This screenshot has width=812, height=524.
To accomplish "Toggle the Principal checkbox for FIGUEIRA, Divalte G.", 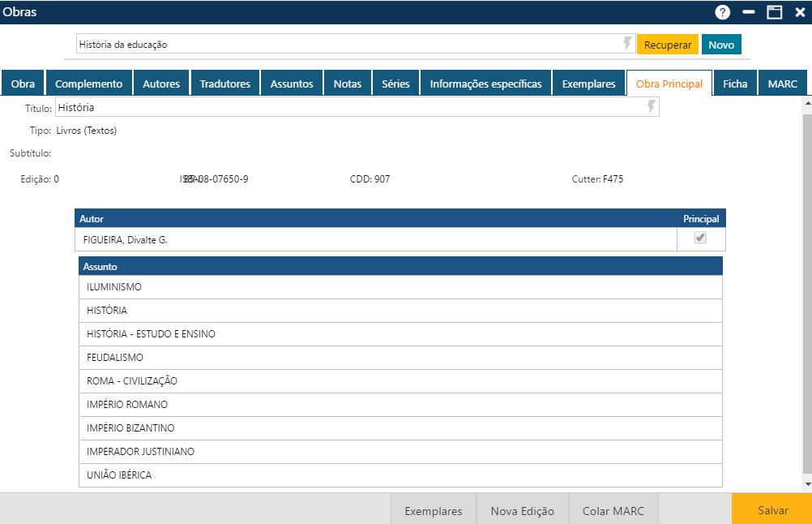I will click(x=700, y=238).
